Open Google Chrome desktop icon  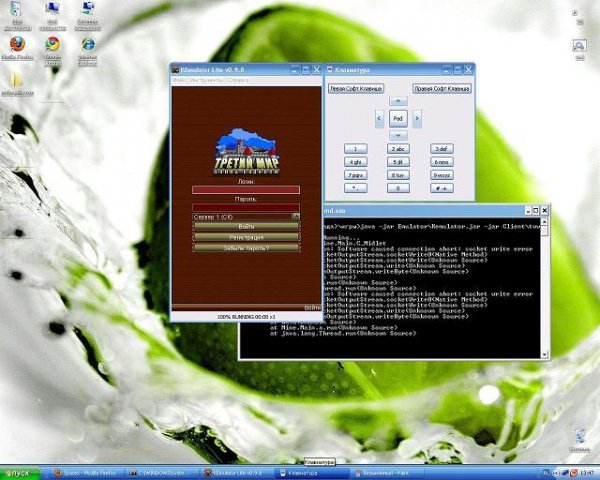tap(52, 45)
